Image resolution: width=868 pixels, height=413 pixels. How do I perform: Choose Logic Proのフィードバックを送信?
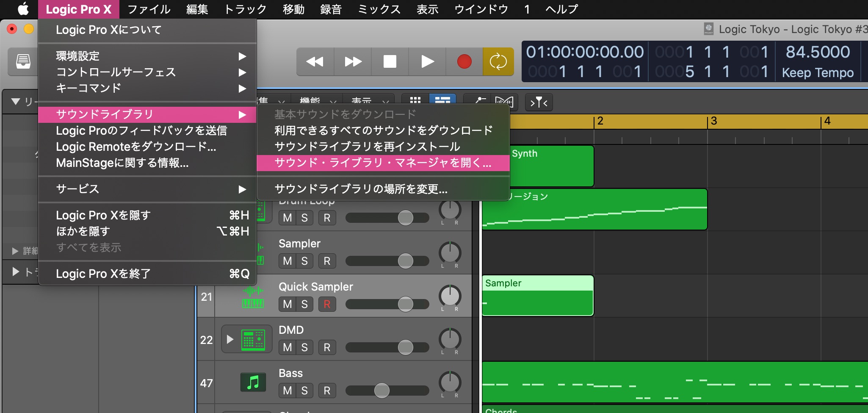[147, 130]
